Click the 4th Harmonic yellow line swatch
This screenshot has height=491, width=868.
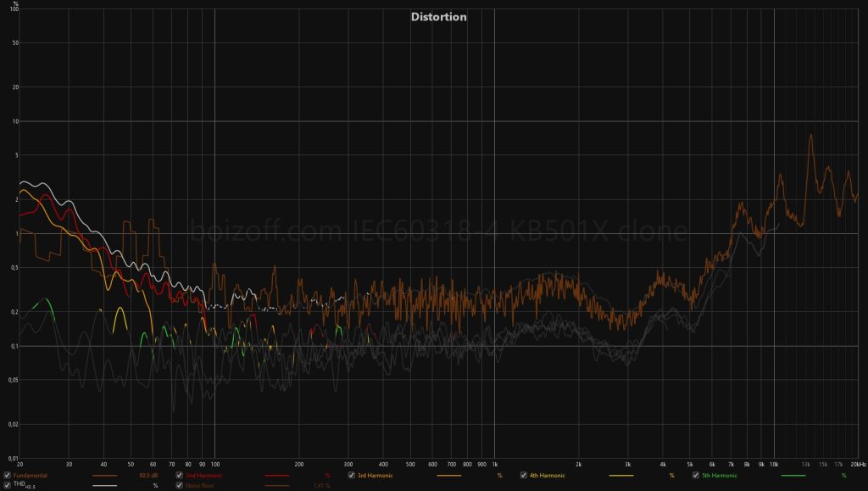621,476
